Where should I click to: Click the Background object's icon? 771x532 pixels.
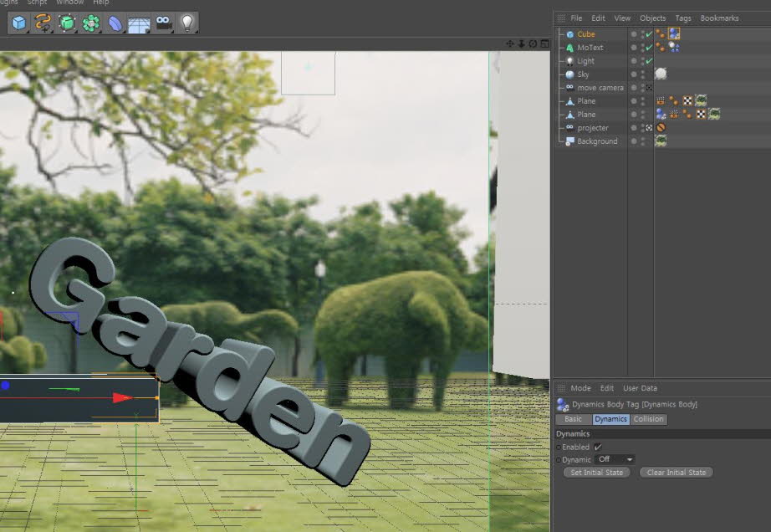(569, 141)
